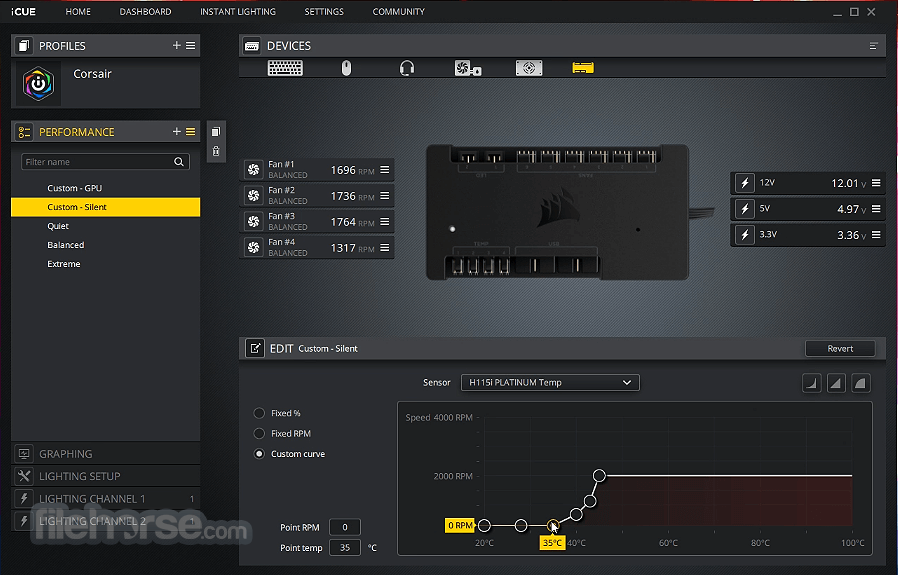Viewport: 898px width, 575px height.
Task: Click the 5V lightning bolt icon
Action: click(x=745, y=209)
